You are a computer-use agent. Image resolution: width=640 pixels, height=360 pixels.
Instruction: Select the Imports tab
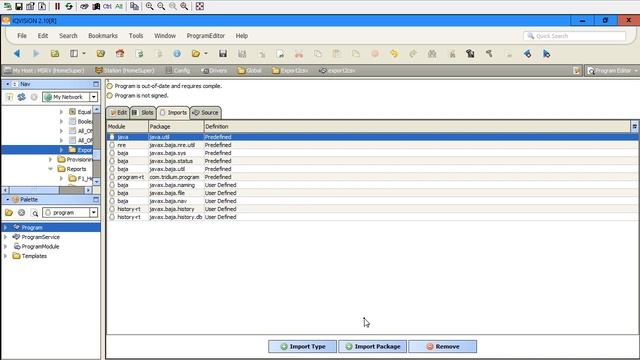[x=173, y=113]
